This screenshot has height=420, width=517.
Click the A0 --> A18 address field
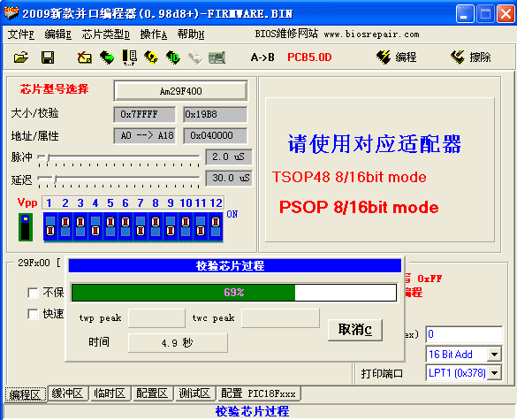tap(144, 135)
